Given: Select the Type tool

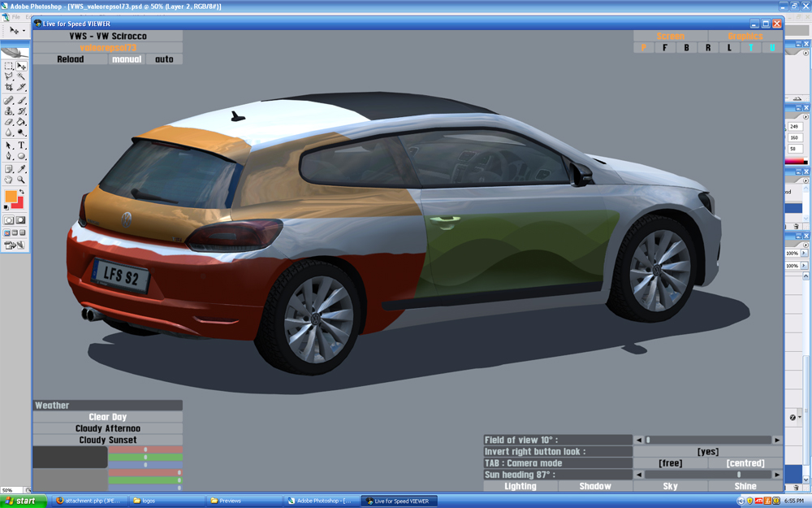Looking at the screenshot, I should tap(21, 145).
